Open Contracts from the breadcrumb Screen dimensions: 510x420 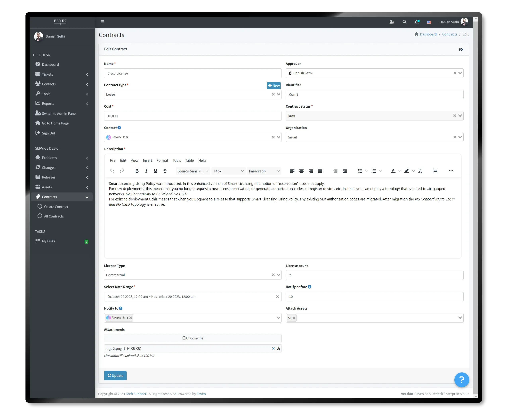click(450, 34)
